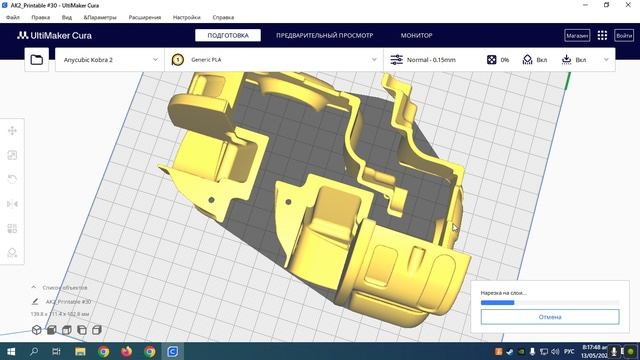Click the volume icon in system tray
The height and width of the screenshot is (360, 640).
[x=555, y=351]
